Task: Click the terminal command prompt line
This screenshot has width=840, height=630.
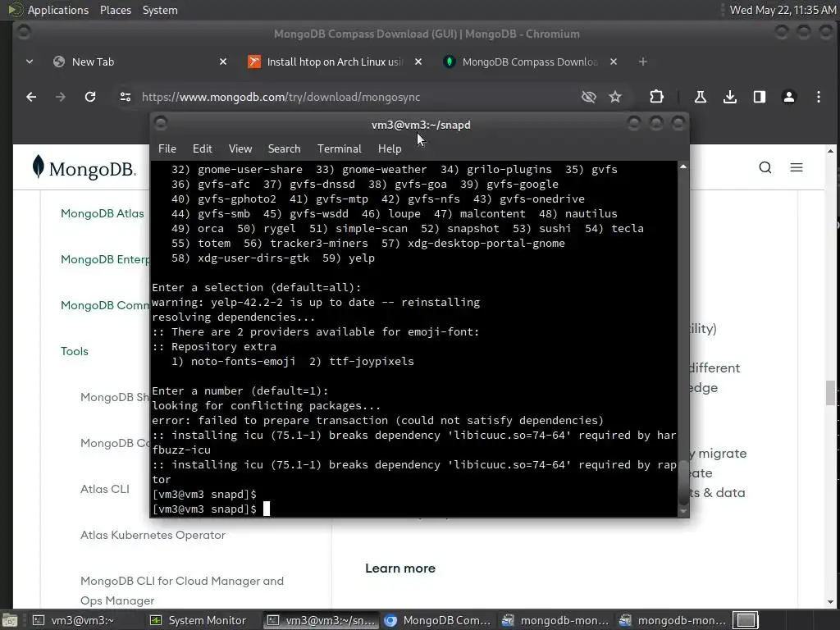Action: click(x=414, y=509)
